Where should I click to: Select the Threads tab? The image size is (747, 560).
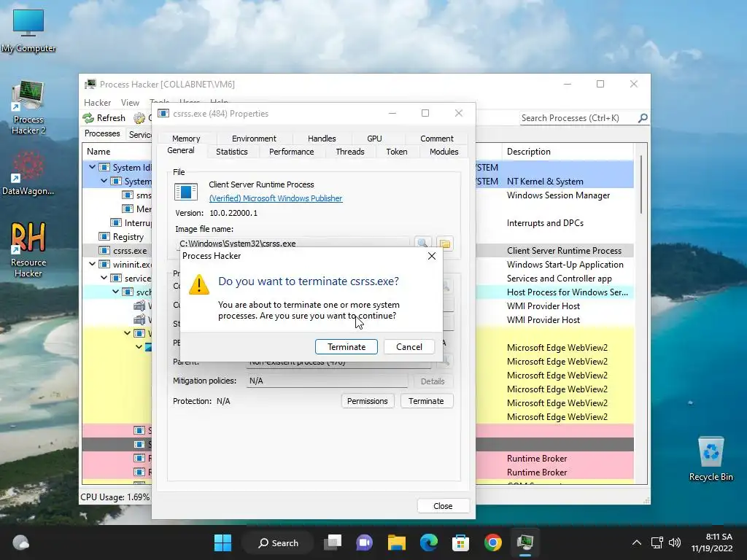pyautogui.click(x=349, y=152)
